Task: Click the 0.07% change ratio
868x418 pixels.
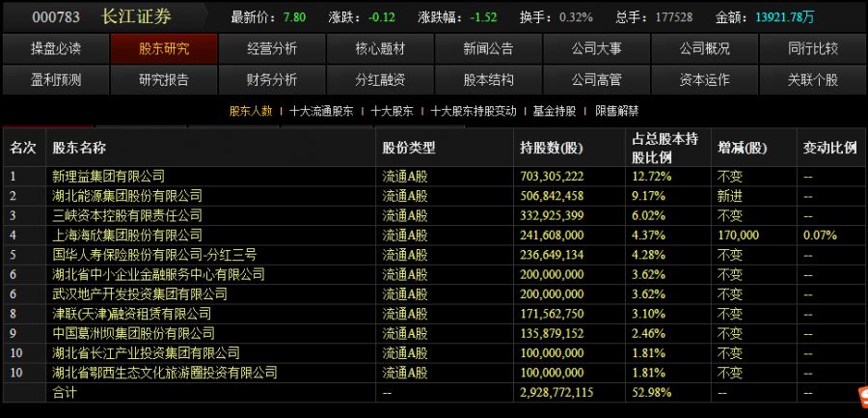Action: 820,235
